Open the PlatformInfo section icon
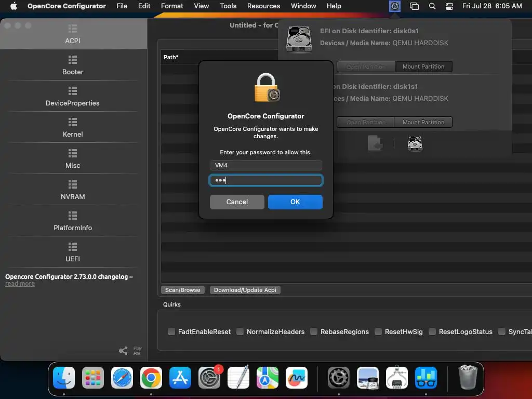Image resolution: width=532 pixels, height=399 pixels. [73, 216]
